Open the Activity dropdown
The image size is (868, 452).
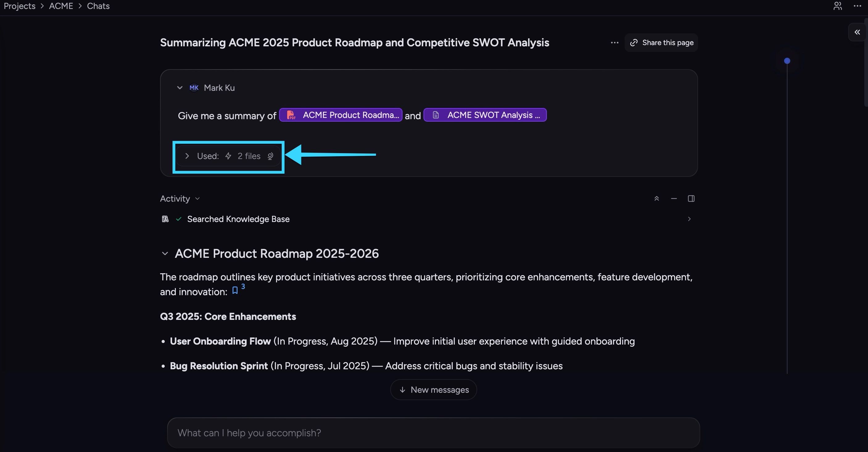tap(180, 199)
